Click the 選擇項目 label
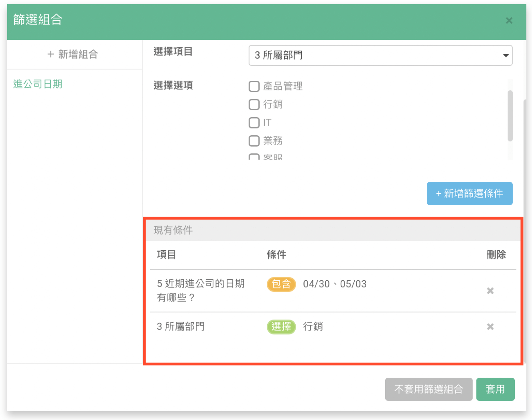 point(173,51)
